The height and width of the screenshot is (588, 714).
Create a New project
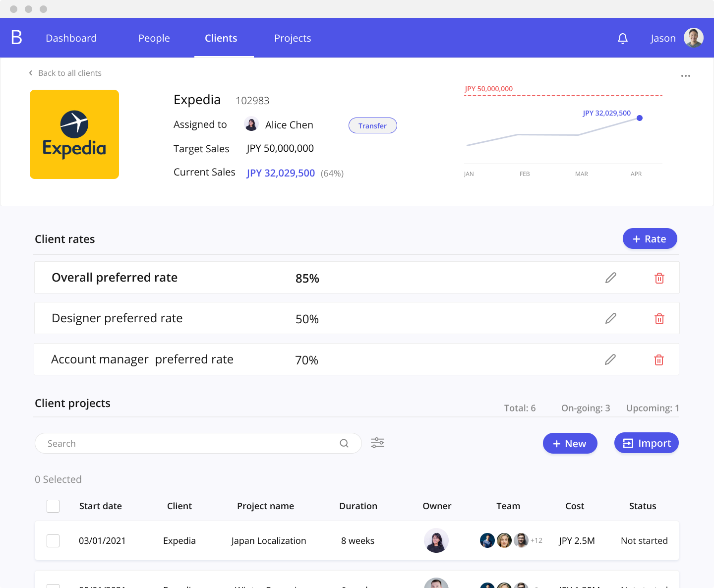coord(570,443)
